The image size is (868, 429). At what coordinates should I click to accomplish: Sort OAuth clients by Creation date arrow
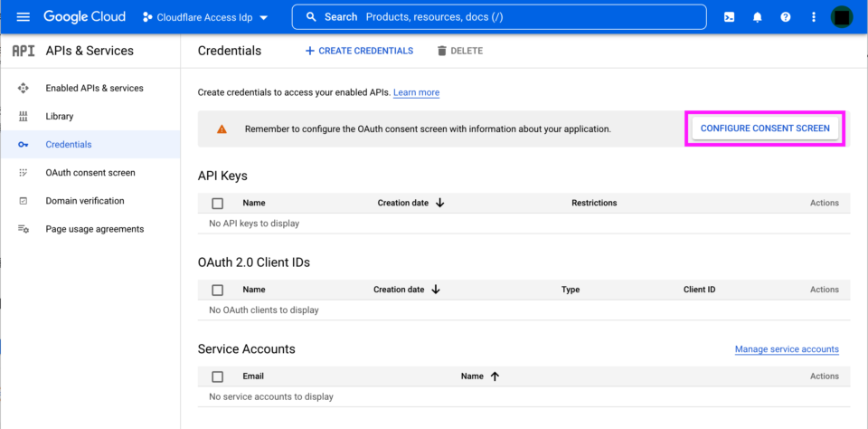point(436,290)
